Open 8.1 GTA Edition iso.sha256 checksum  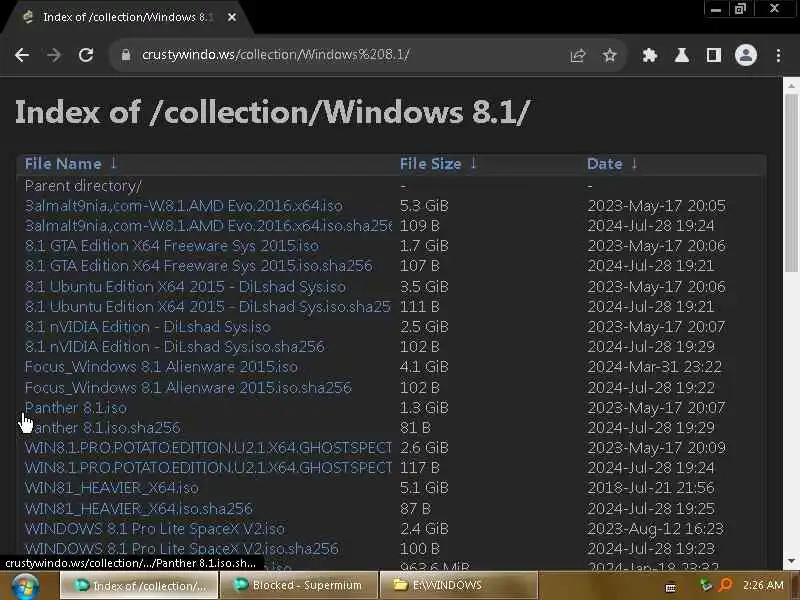click(x=198, y=265)
